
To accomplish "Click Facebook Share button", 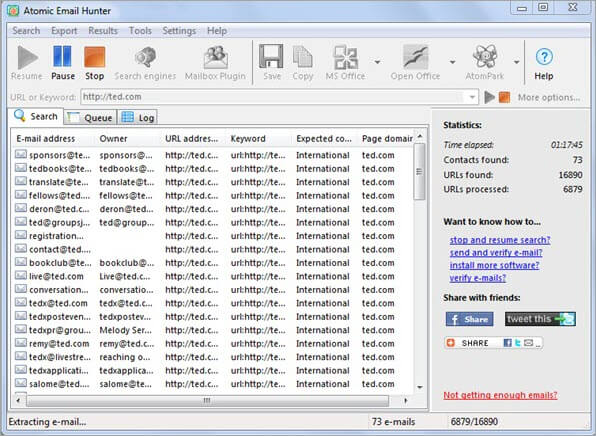I will point(469,319).
